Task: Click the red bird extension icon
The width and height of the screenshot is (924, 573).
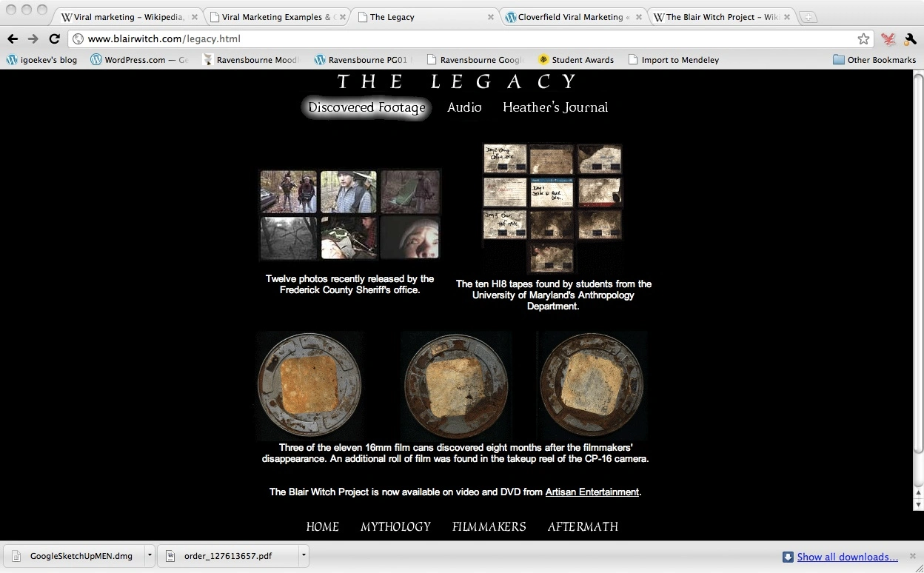Action: 888,39
